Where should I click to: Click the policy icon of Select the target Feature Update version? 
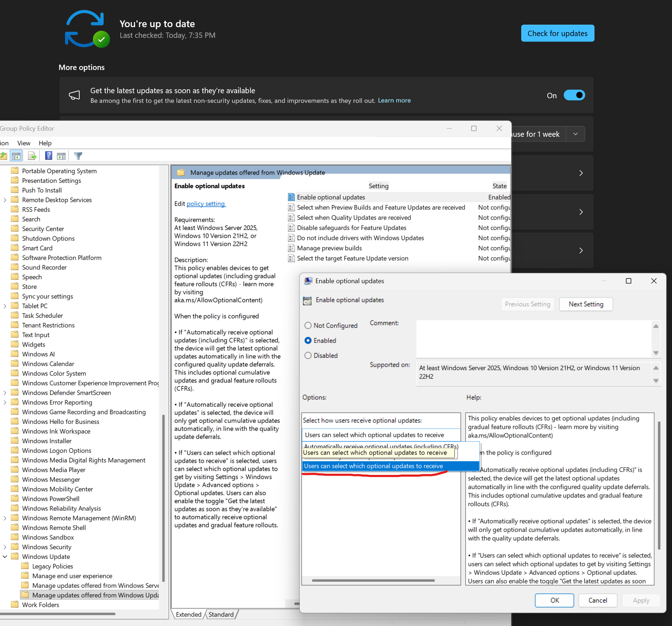tap(292, 258)
